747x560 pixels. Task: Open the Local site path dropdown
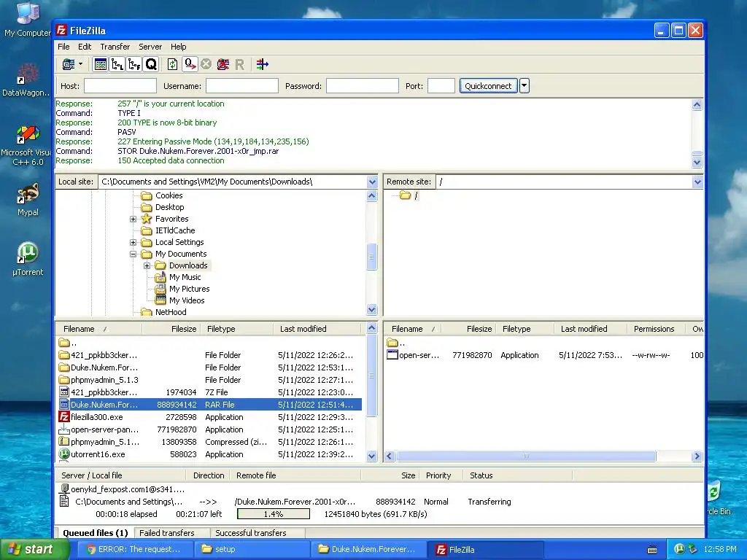click(x=372, y=182)
